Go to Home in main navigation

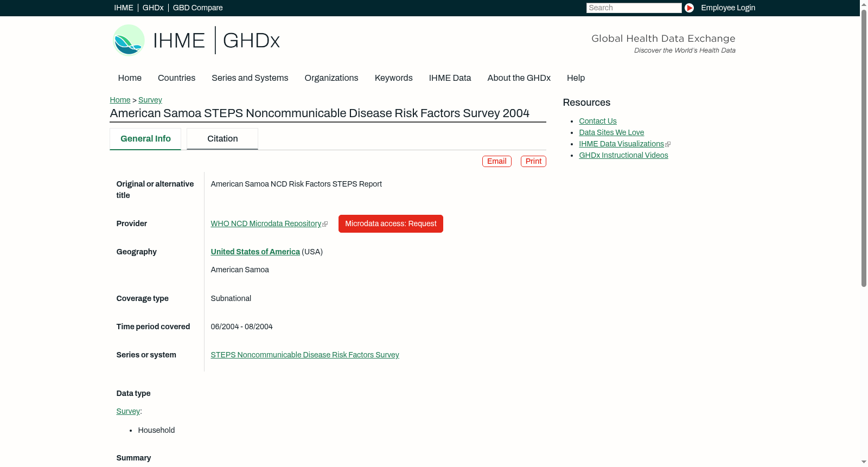(130, 78)
